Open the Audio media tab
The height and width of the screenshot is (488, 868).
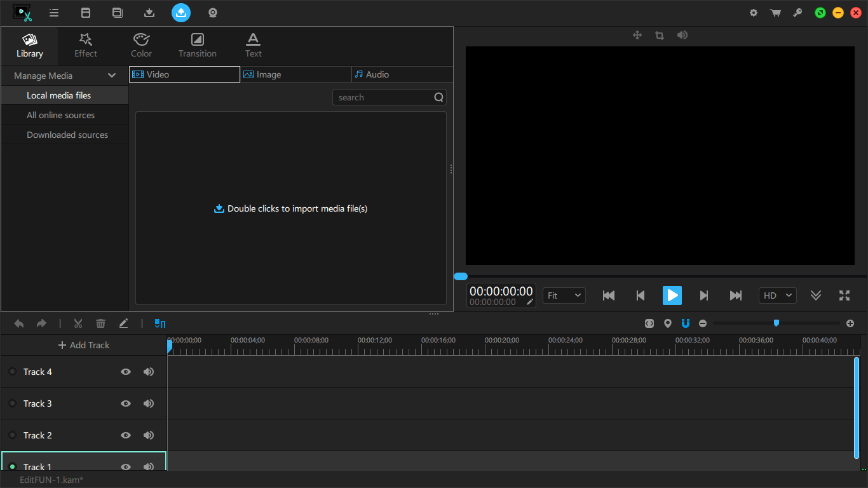point(402,74)
